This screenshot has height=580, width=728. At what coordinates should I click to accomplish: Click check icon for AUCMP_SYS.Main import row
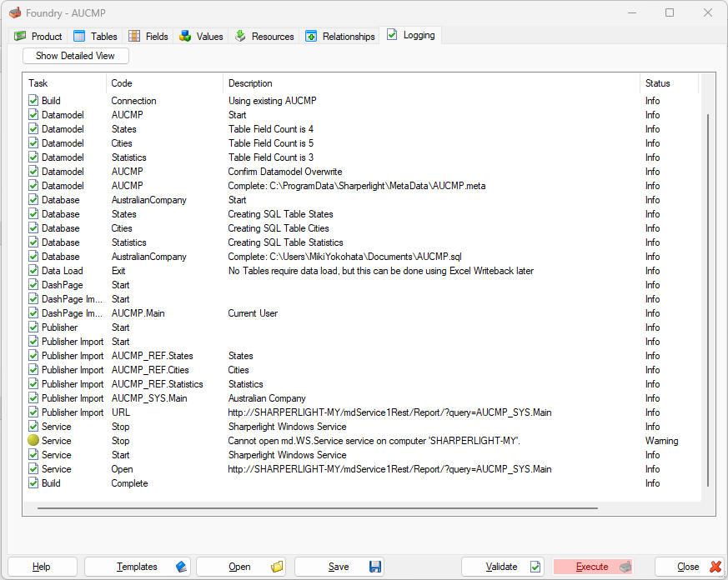point(33,398)
